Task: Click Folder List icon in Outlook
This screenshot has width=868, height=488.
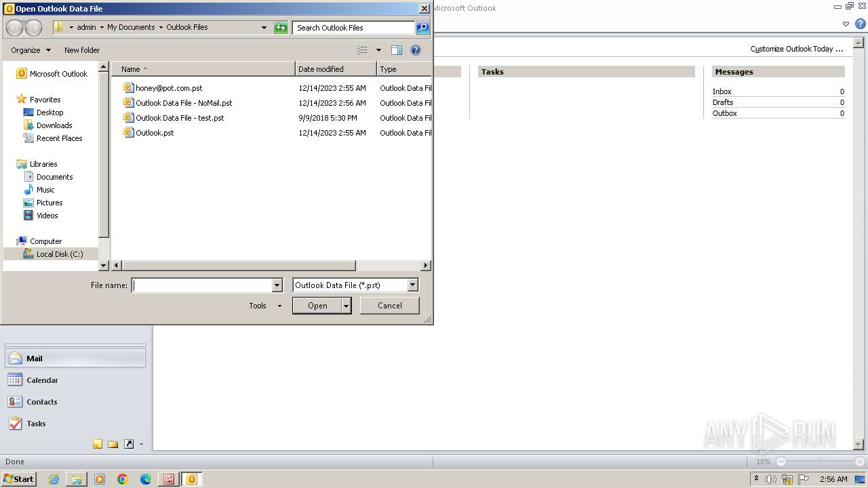Action: coord(113,445)
